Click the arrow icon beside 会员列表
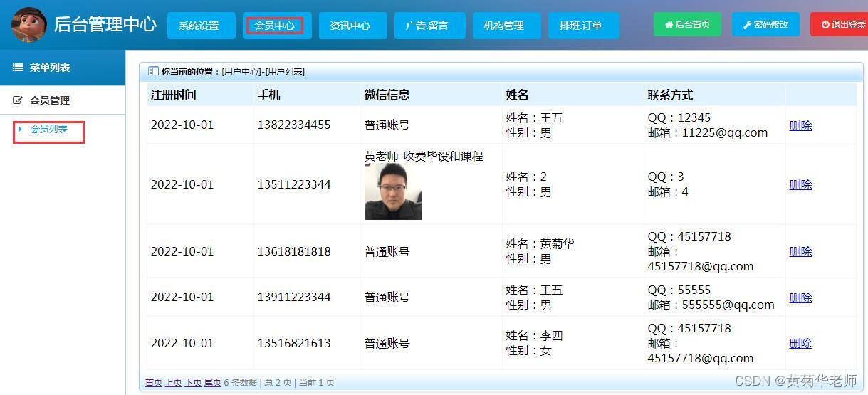This screenshot has width=868, height=395. click(20, 129)
